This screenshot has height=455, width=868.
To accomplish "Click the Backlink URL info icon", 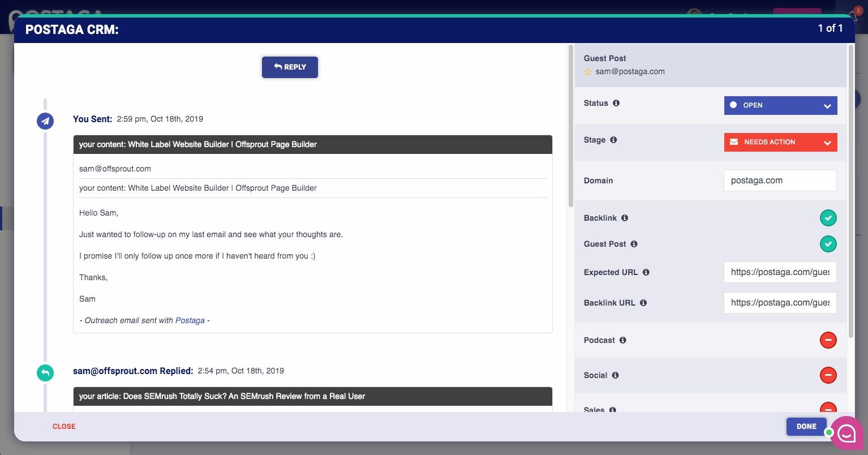I will click(643, 303).
